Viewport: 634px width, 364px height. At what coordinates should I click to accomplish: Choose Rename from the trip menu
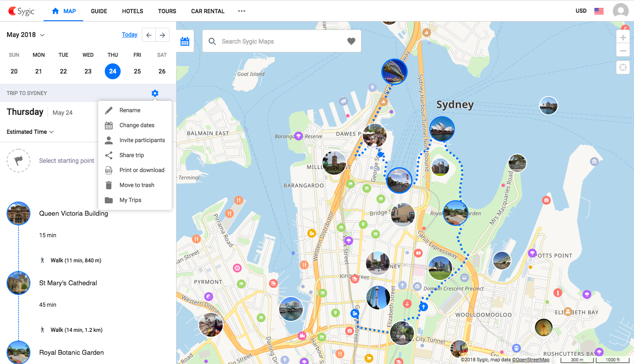click(x=135, y=110)
